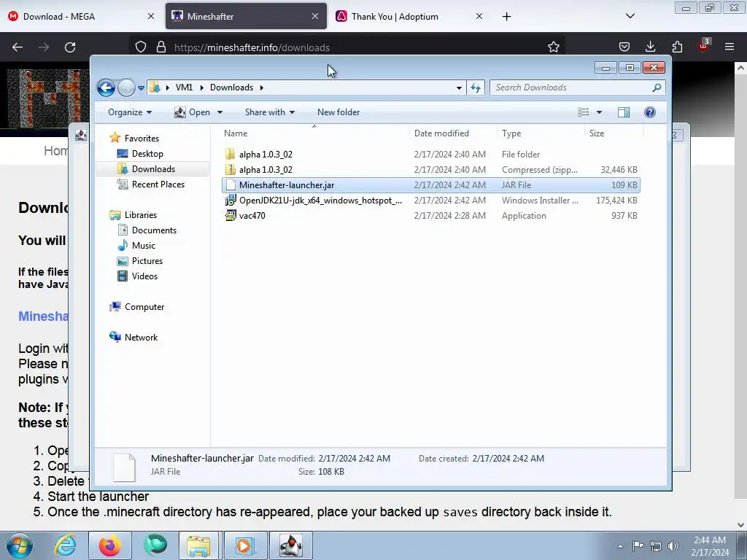Open the Organize menu
Screen dimensions: 747x560
click(130, 112)
